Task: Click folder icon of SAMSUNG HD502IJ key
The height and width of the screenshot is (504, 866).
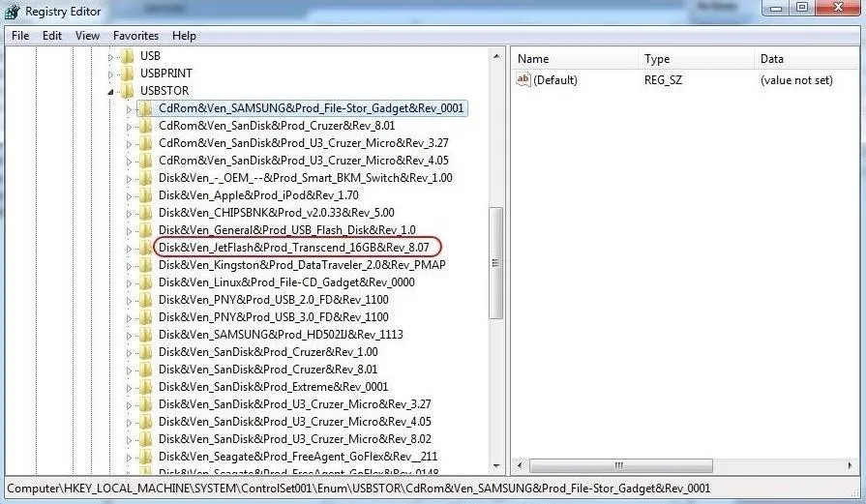Action: (146, 335)
